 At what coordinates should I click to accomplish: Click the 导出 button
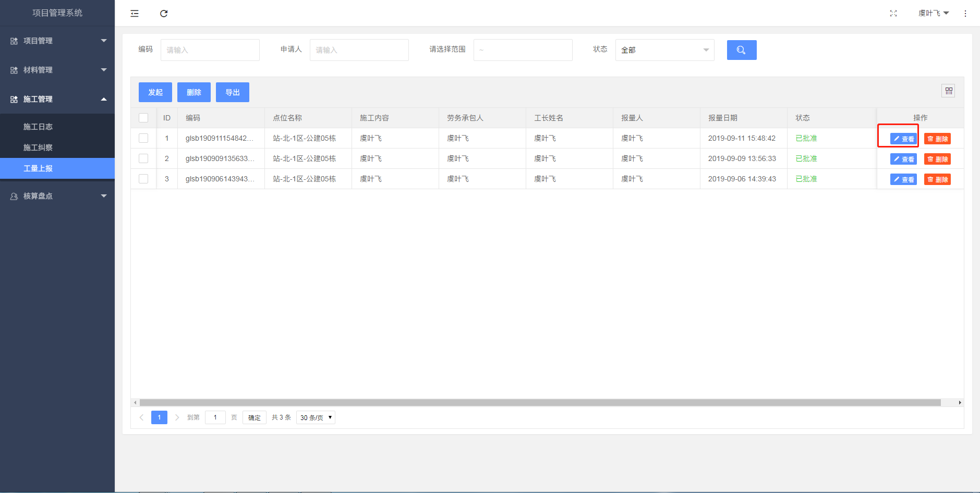click(x=233, y=92)
